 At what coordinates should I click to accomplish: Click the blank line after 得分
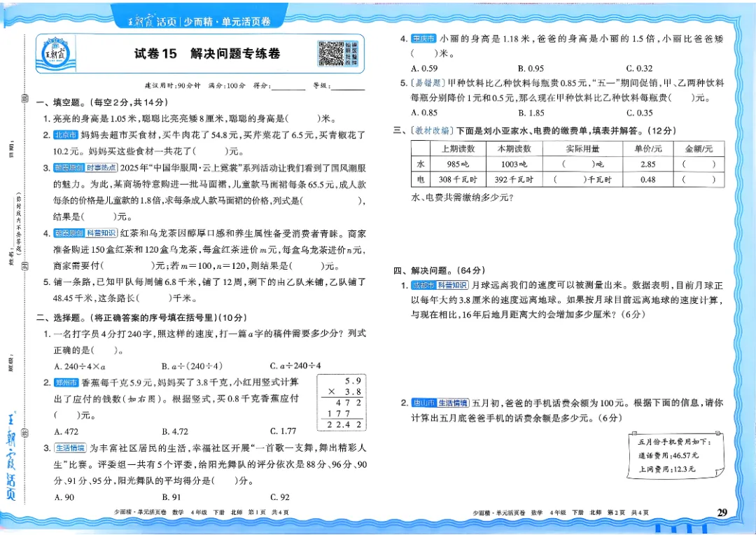(288, 86)
